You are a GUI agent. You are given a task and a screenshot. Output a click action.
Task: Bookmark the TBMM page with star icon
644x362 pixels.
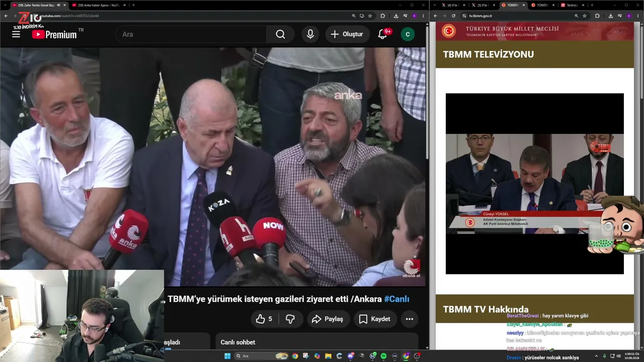(x=585, y=16)
